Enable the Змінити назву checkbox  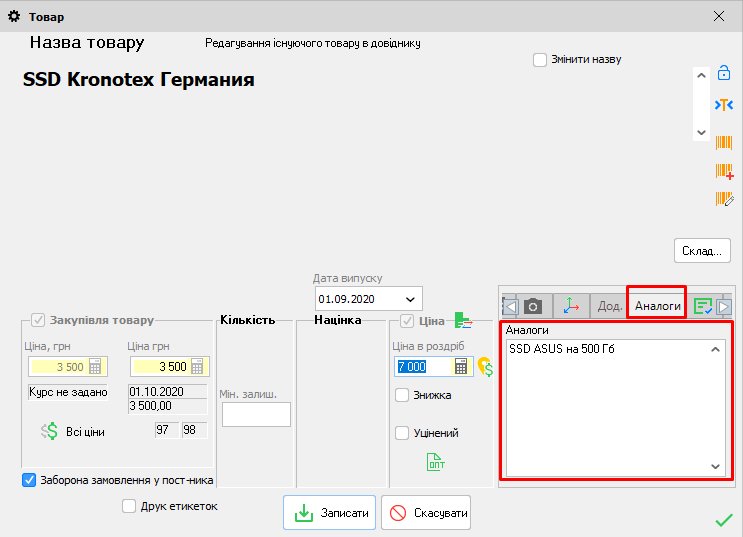[x=540, y=59]
